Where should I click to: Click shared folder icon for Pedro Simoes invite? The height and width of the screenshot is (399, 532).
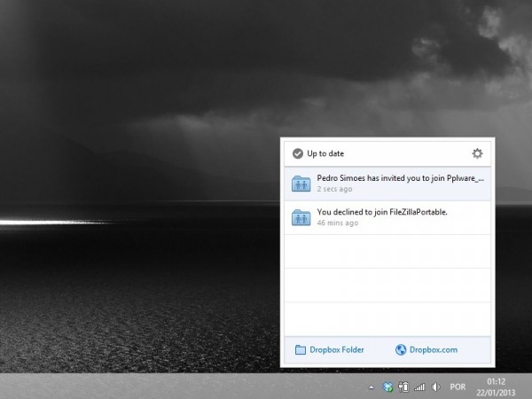pyautogui.click(x=301, y=184)
